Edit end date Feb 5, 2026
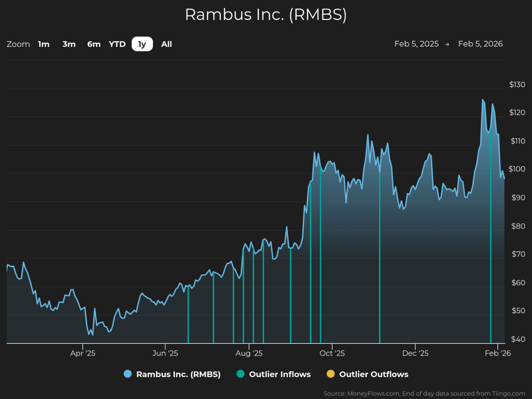 pos(480,44)
